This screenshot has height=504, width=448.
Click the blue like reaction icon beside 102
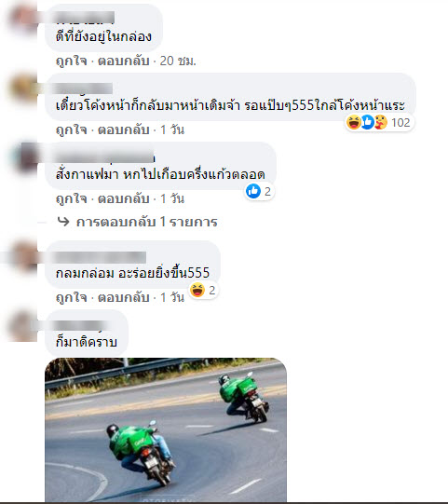tap(367, 122)
